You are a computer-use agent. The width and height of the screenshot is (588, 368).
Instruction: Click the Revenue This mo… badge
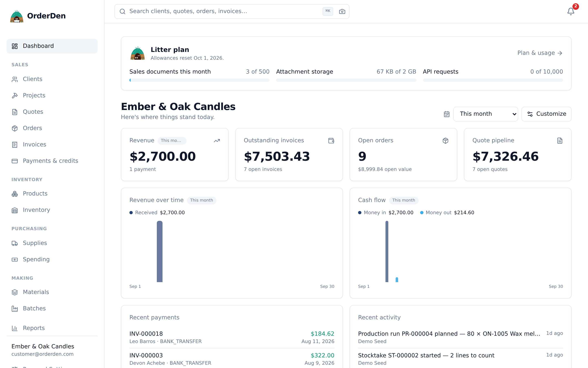[172, 141]
